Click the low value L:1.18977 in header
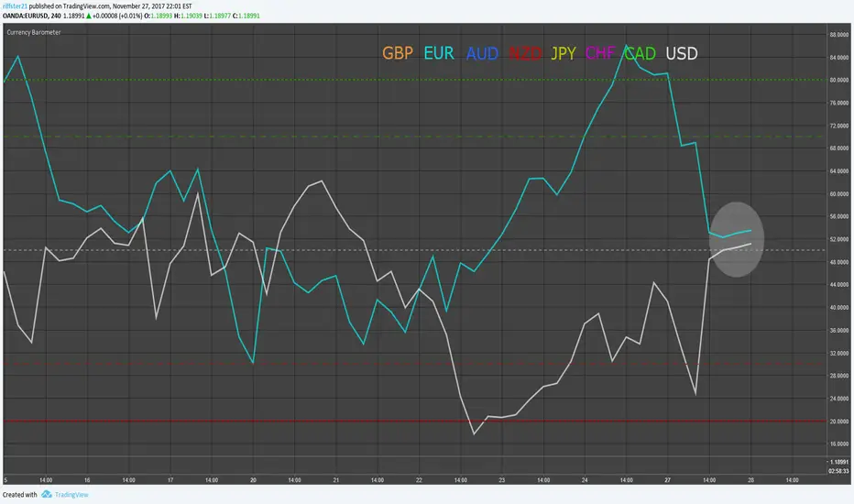The width and height of the screenshot is (854, 504). pyautogui.click(x=217, y=16)
